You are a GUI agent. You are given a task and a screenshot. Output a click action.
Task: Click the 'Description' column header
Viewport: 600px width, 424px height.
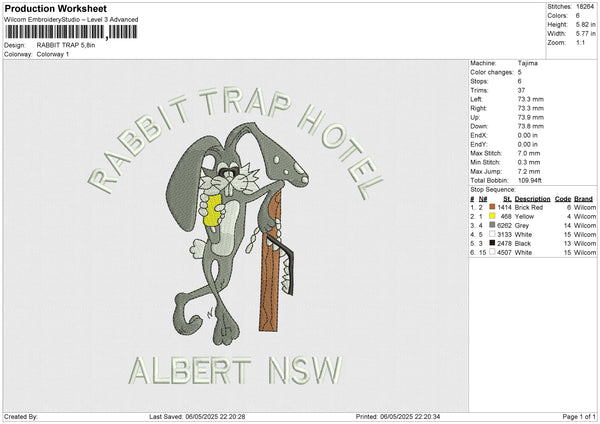tap(532, 199)
